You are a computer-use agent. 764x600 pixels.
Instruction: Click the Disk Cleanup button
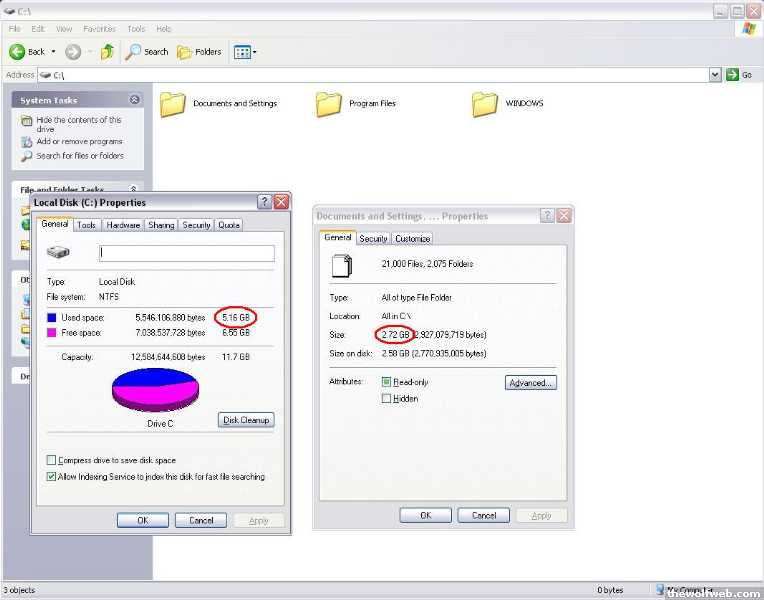click(246, 420)
